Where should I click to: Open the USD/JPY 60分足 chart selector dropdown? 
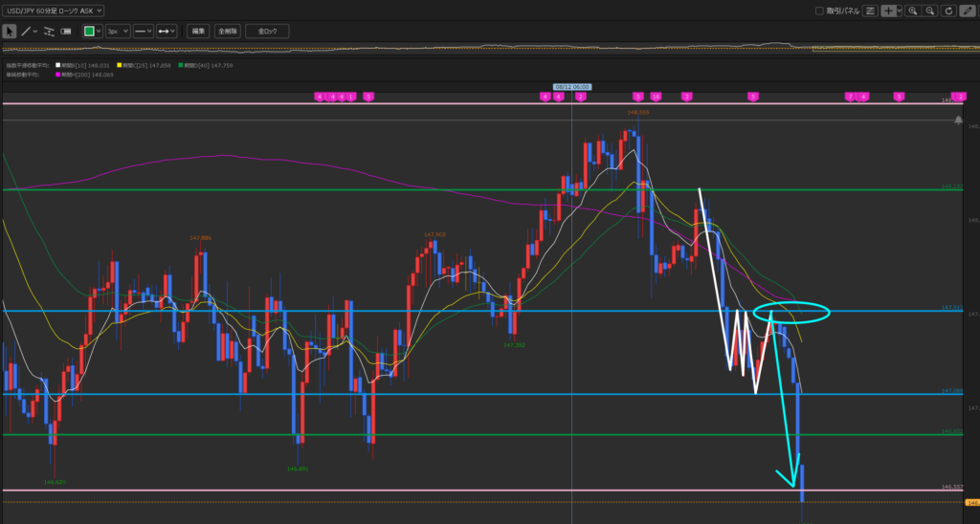click(54, 11)
